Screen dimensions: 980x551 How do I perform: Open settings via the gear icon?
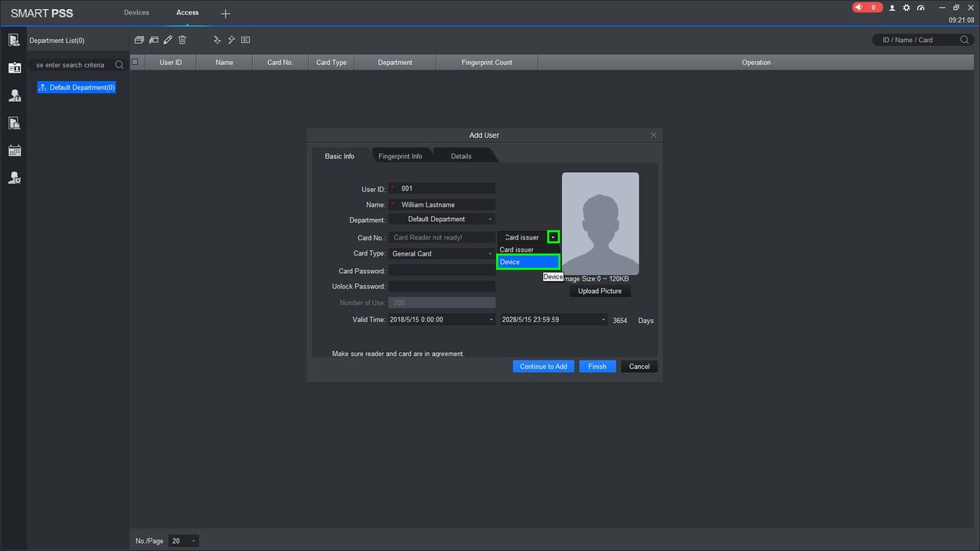(x=906, y=8)
